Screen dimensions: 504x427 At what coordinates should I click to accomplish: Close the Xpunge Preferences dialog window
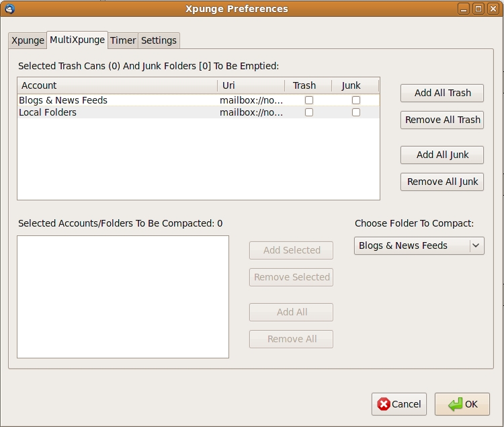[493, 9]
